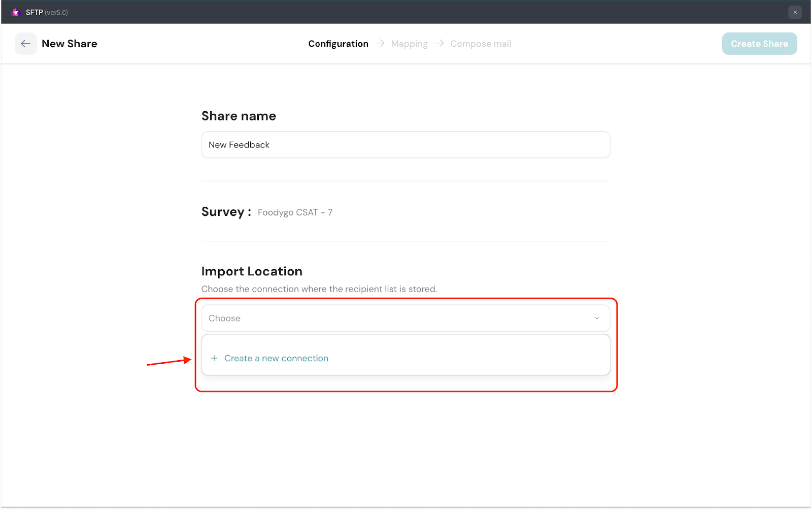The width and height of the screenshot is (812, 509).
Task: Switch to the Configuration step
Action: (338, 44)
